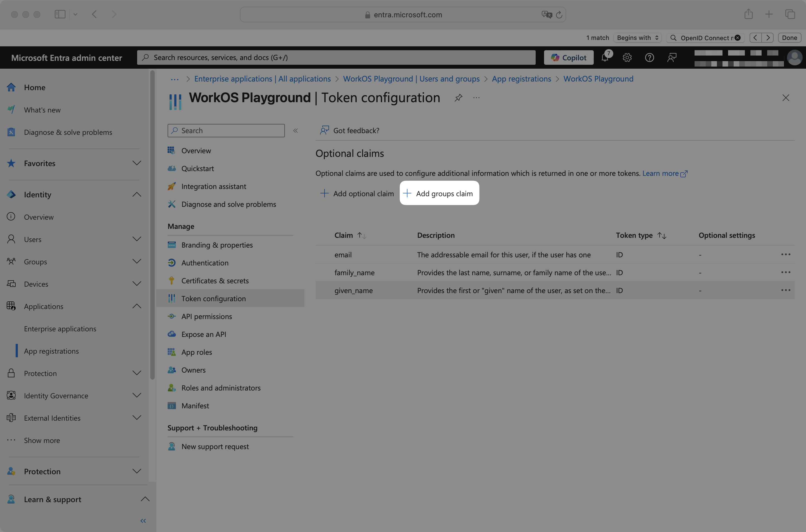The image size is (806, 532).
Task: Expand the Groups section in the sidebar
Action: (137, 261)
